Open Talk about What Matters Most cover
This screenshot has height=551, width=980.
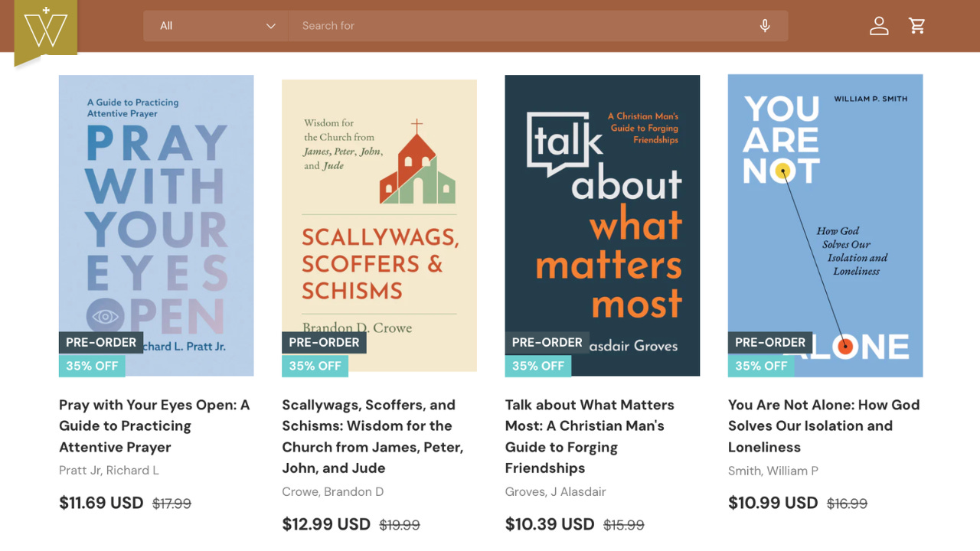coord(603,226)
